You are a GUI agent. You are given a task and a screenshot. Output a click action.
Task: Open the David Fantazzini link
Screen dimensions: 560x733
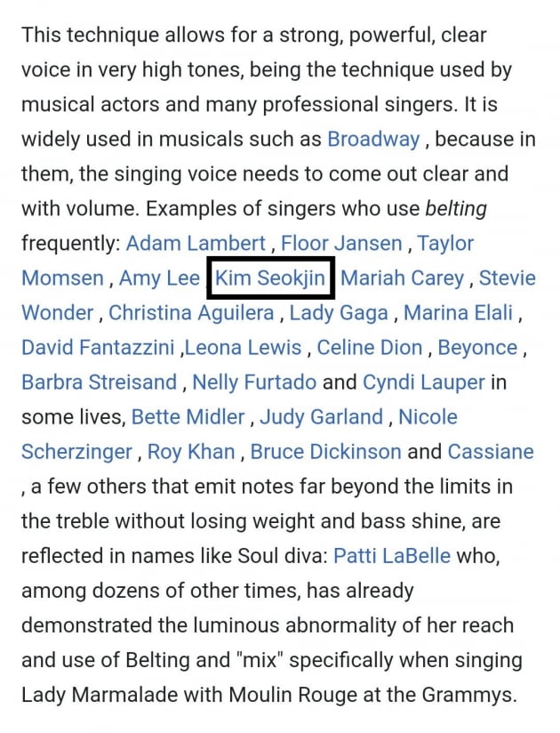[98, 347]
